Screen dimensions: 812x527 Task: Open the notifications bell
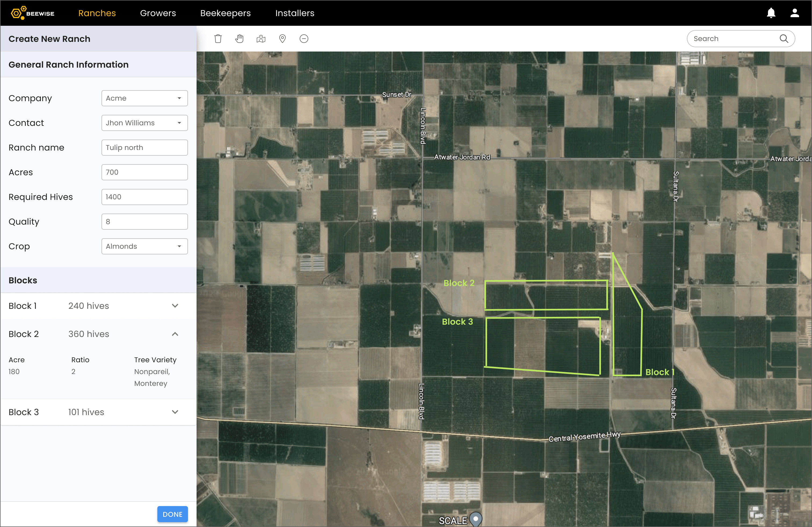click(x=771, y=13)
